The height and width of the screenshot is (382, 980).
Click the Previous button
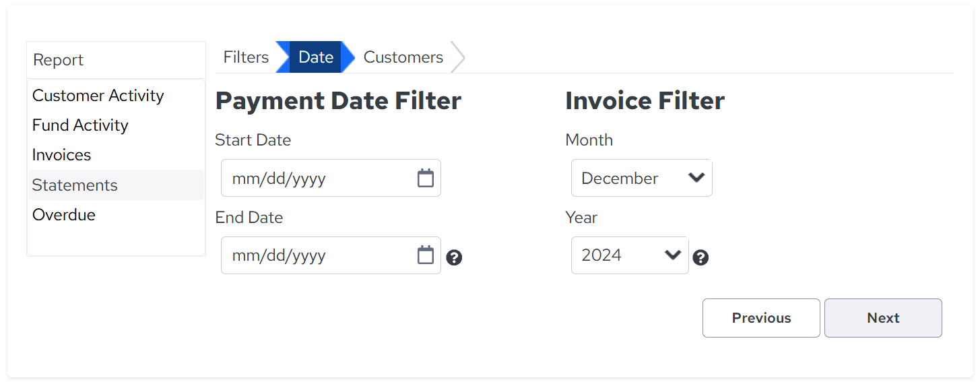tap(761, 318)
